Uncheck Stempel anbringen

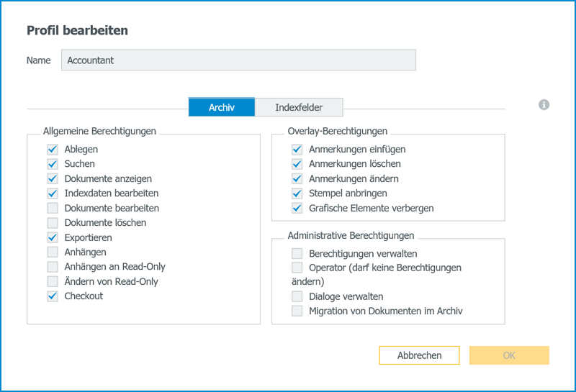tap(297, 193)
